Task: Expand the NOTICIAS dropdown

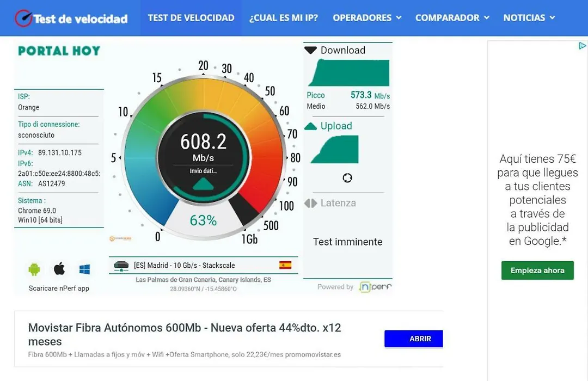Action: pos(529,17)
